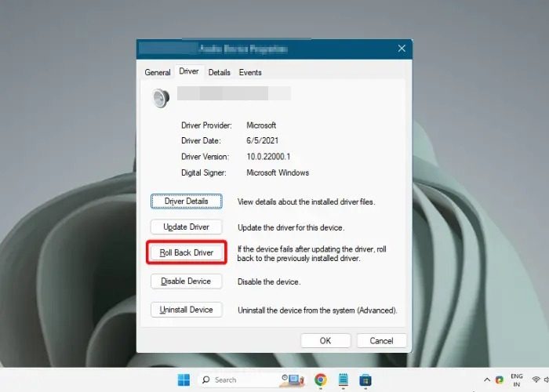
Task: Click the 'Digital Signer:' label
Action: pyautogui.click(x=204, y=172)
